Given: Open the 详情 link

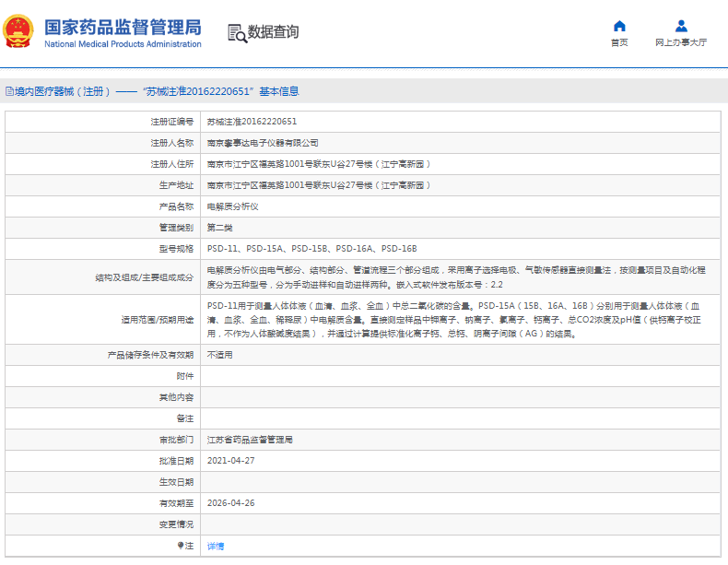Looking at the screenshot, I should (215, 546).
